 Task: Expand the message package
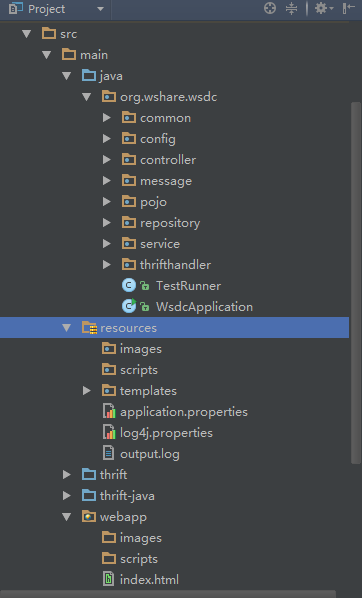coord(107,181)
